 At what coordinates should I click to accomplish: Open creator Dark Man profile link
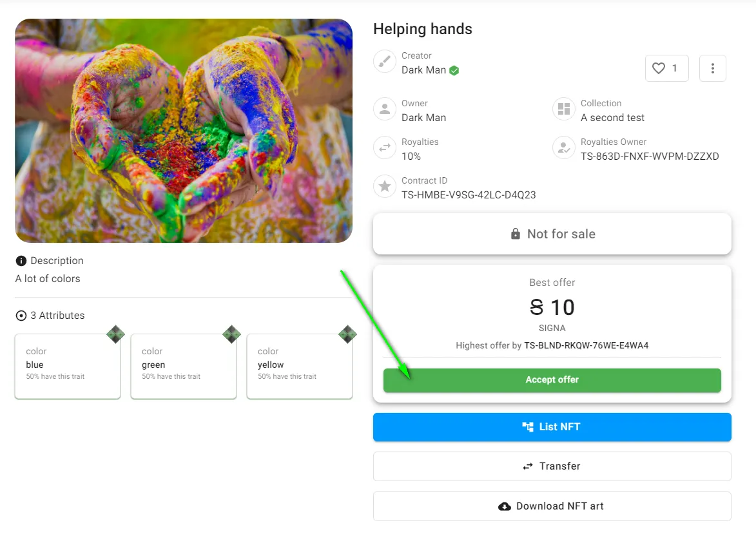(424, 70)
